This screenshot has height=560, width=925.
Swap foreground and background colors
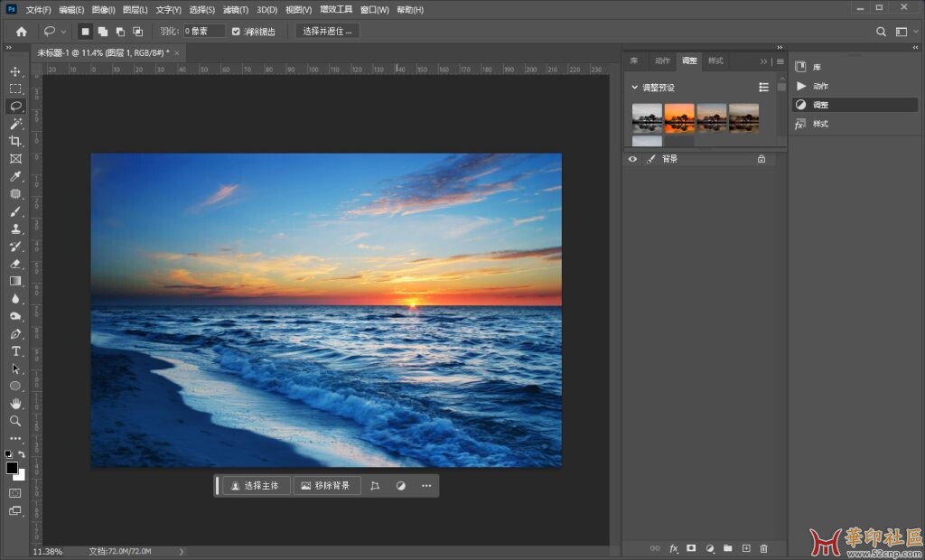pos(22,454)
